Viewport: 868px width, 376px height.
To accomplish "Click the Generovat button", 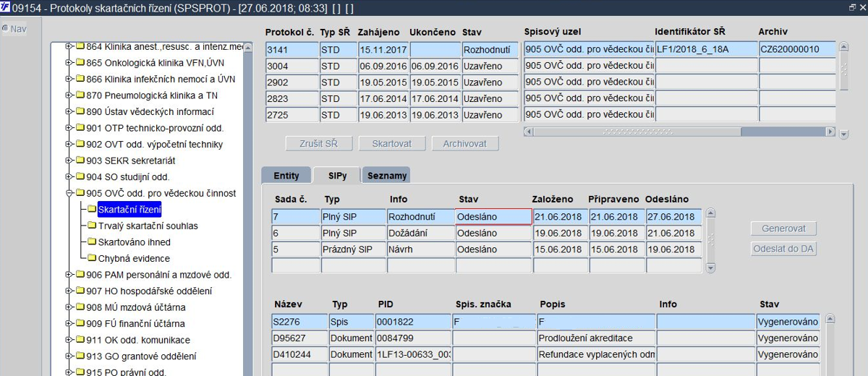I will click(783, 228).
